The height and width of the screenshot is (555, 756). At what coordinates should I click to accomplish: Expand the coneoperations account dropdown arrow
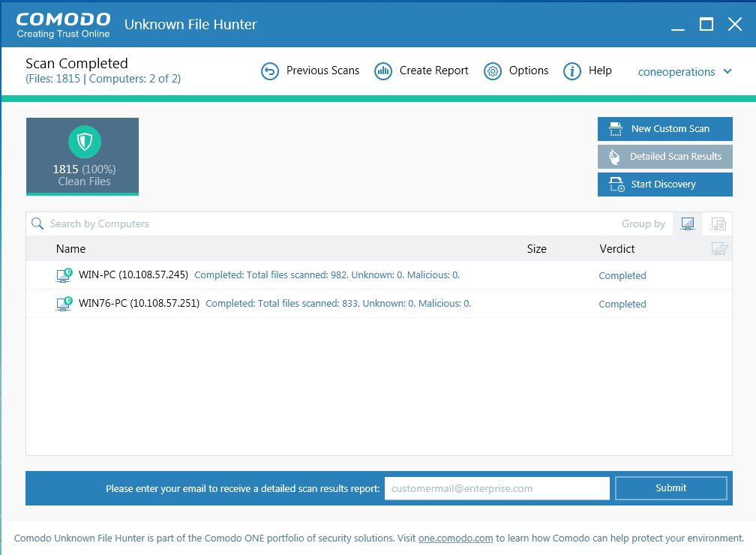(727, 71)
